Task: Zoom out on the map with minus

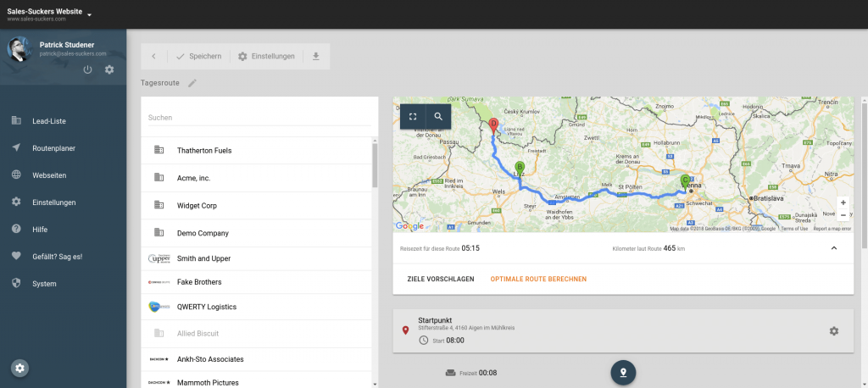Action: tap(843, 215)
